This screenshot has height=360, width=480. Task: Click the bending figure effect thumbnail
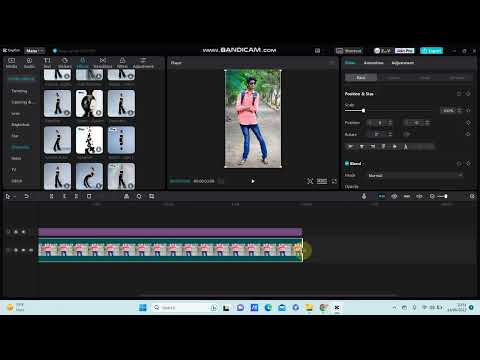point(89,177)
